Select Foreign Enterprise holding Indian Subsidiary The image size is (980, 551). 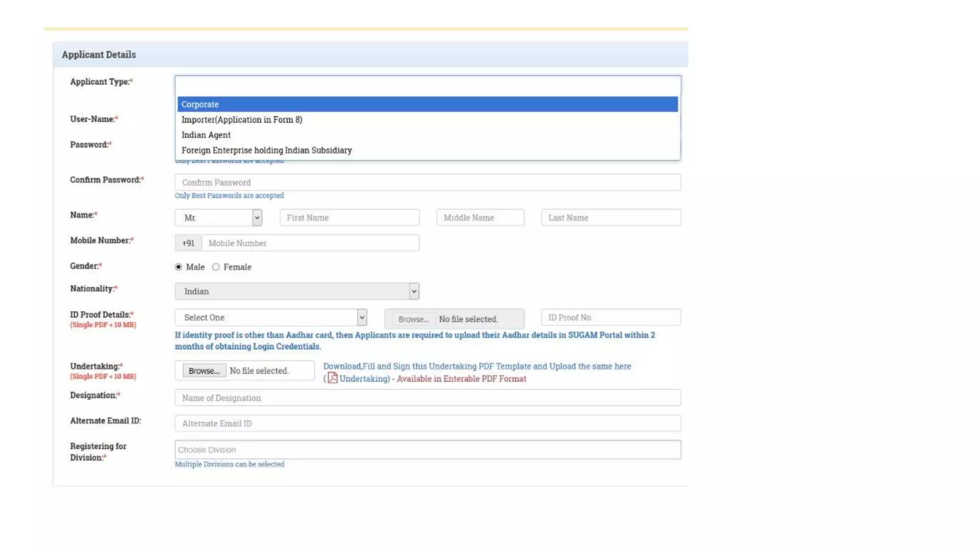point(427,150)
